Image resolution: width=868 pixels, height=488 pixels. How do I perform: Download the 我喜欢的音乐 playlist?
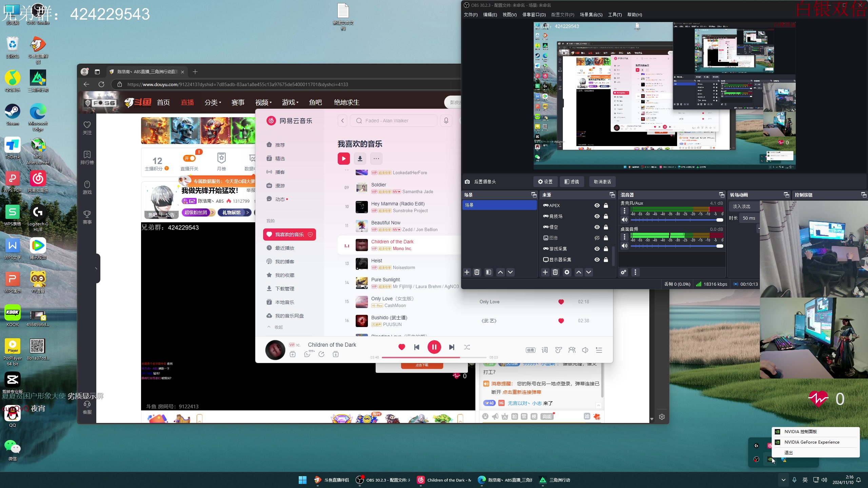[x=360, y=158]
